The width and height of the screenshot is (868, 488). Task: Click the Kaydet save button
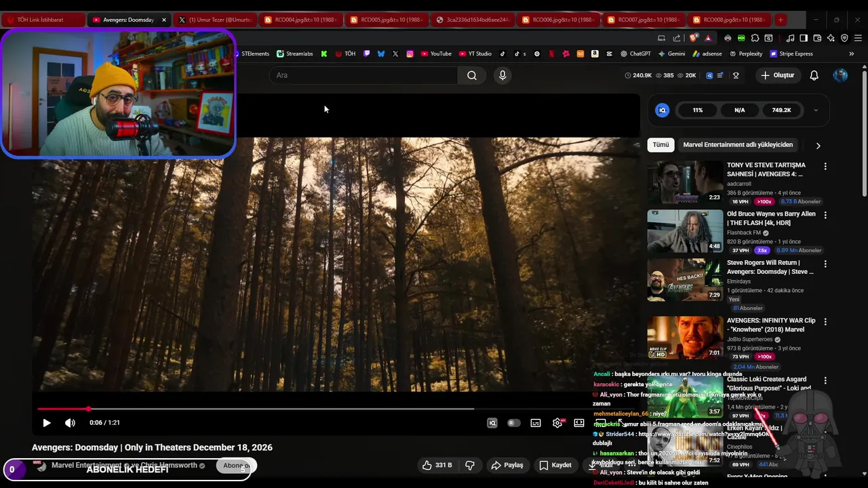point(555,465)
